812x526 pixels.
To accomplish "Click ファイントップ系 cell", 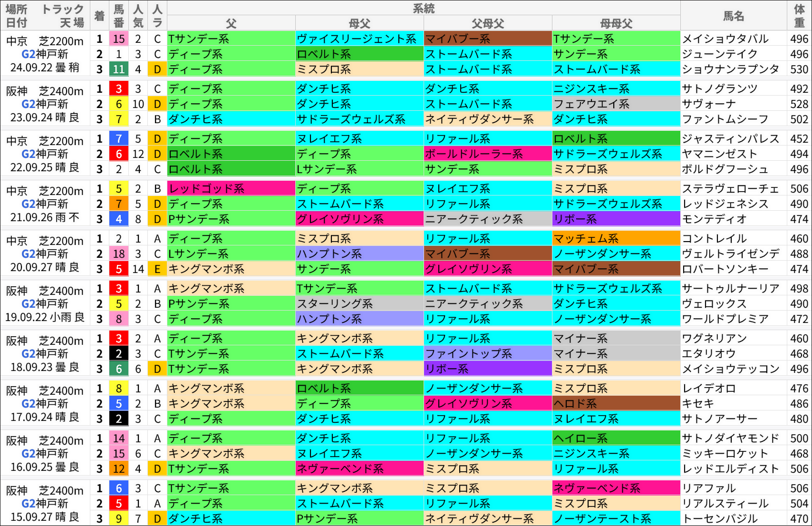I will 488,354.
